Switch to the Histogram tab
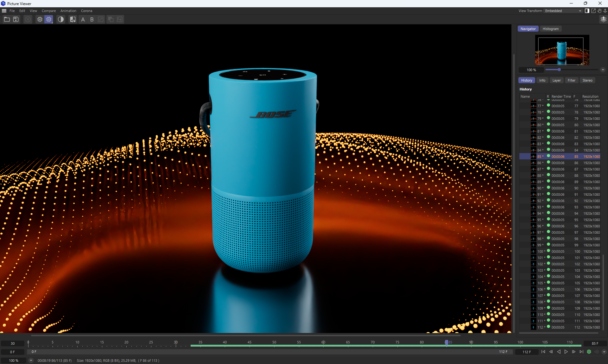The width and height of the screenshot is (608, 364). pos(550,29)
